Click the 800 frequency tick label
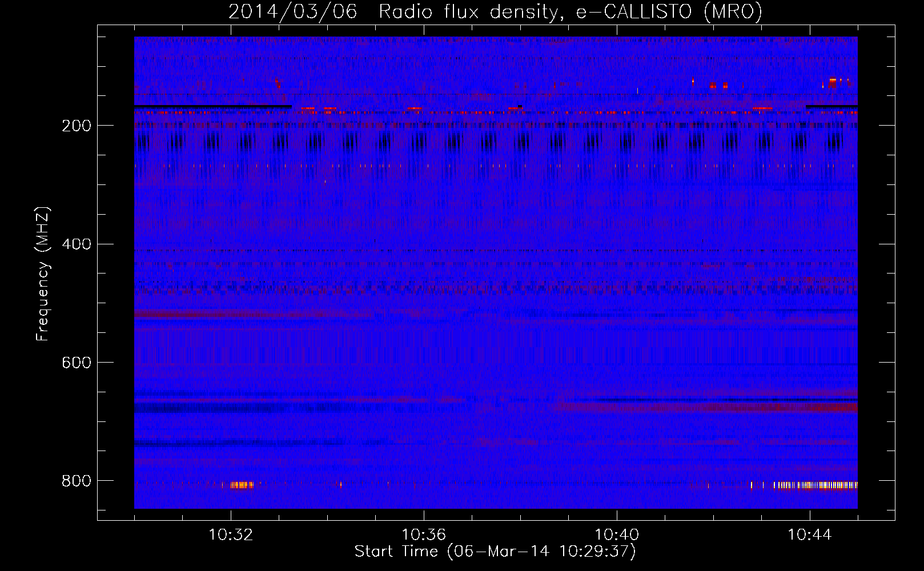Viewport: 924px width, 571px height. pyautogui.click(x=77, y=481)
